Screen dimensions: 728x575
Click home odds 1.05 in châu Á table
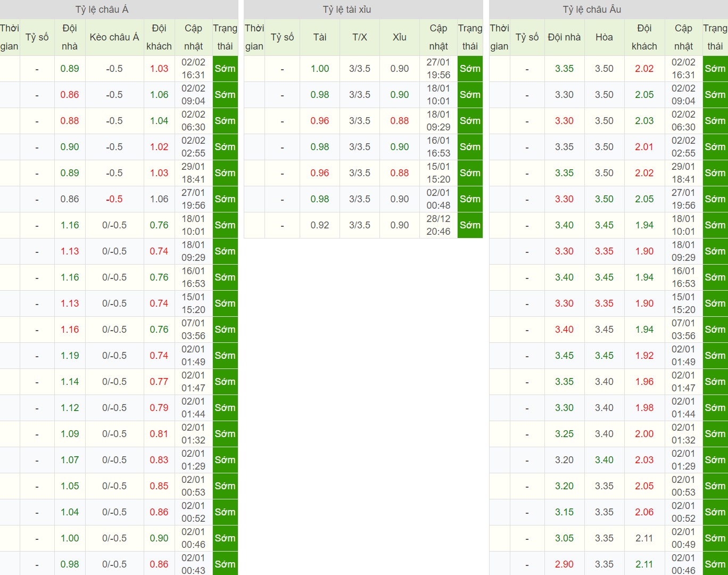pyautogui.click(x=70, y=486)
